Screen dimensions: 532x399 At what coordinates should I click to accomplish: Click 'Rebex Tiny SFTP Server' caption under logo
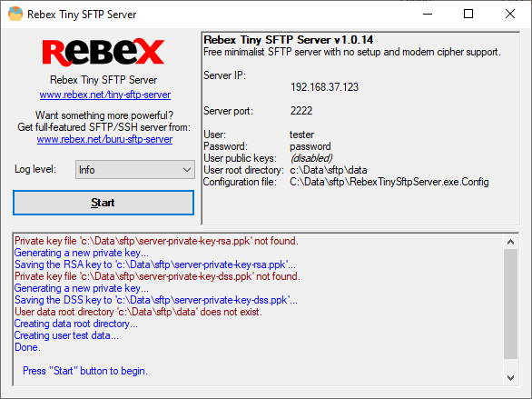coord(103,80)
